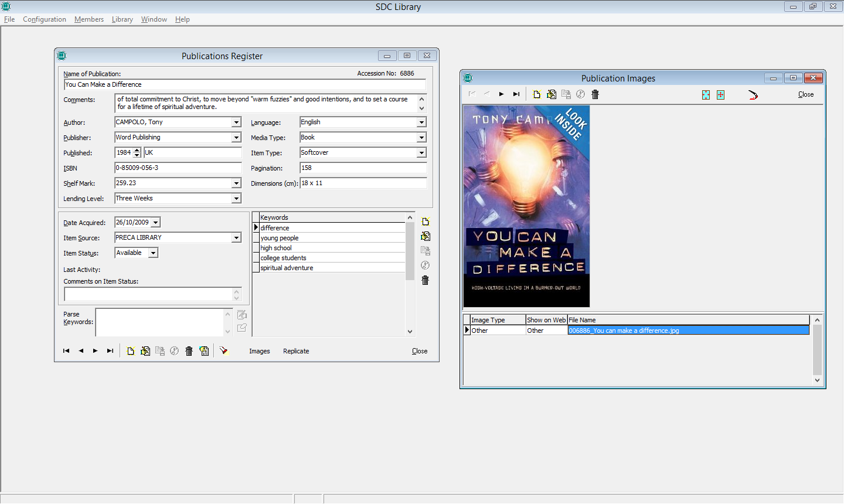This screenshot has width=844, height=504.
Task: Go to first record in Publications Register
Action: (x=66, y=351)
